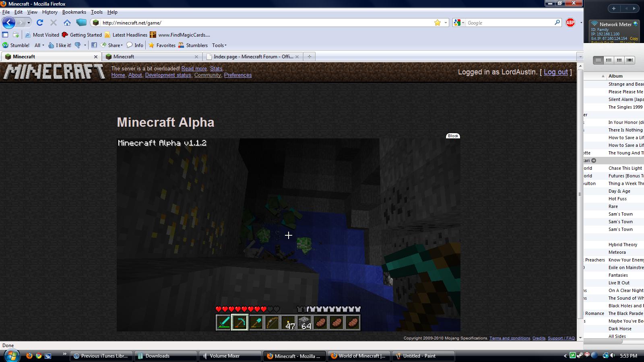Select the bow hotbar slot
The width and height of the screenshot is (644, 362).
272,323
